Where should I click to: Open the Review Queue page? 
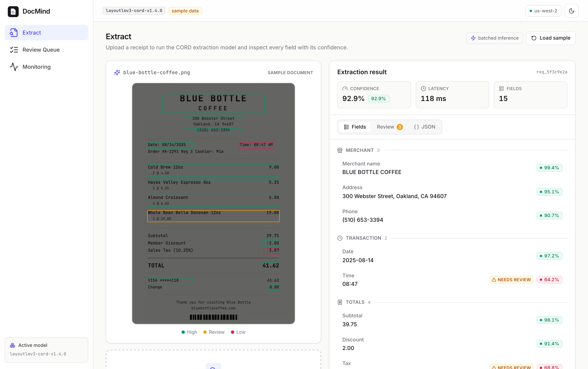[x=46, y=50]
